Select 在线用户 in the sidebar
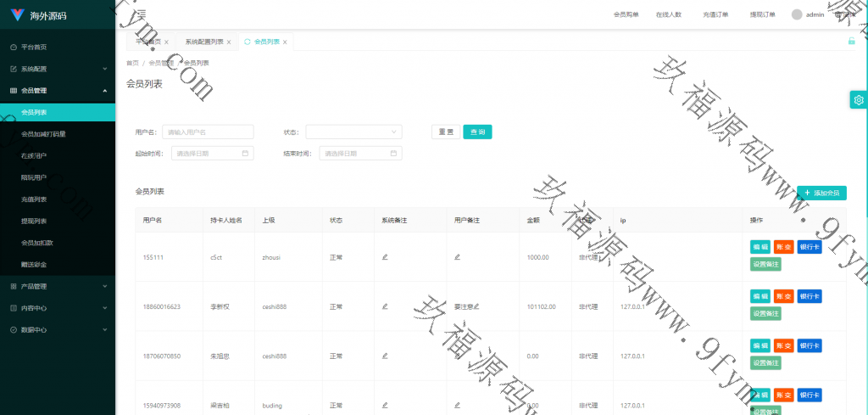 coord(34,156)
